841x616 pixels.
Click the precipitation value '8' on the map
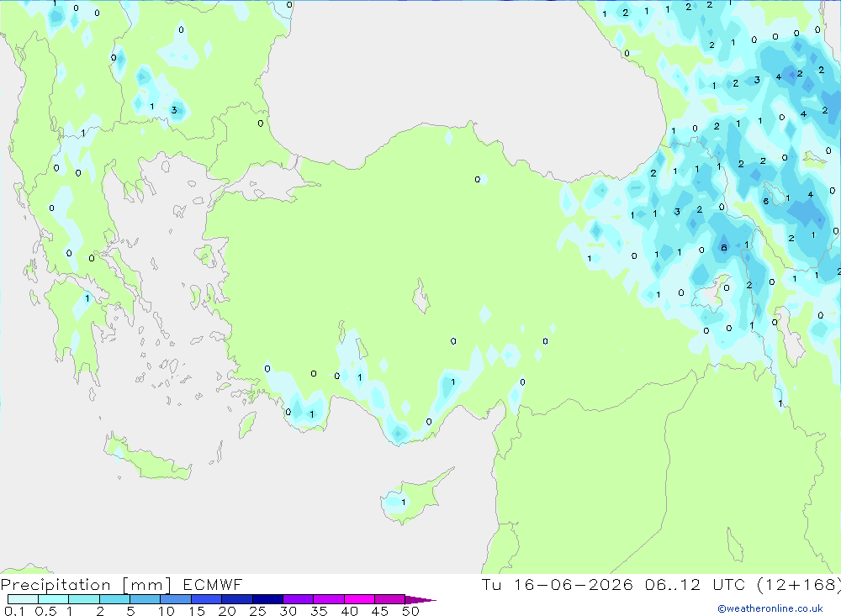[724, 248]
